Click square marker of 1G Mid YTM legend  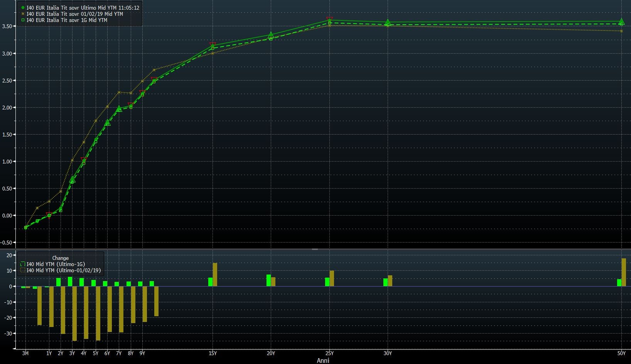tap(23, 20)
